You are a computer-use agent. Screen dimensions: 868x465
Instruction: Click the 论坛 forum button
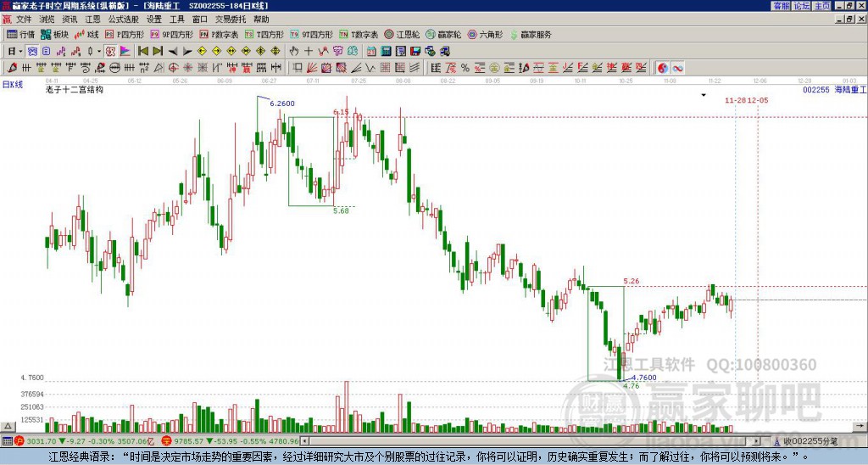tap(801, 6)
